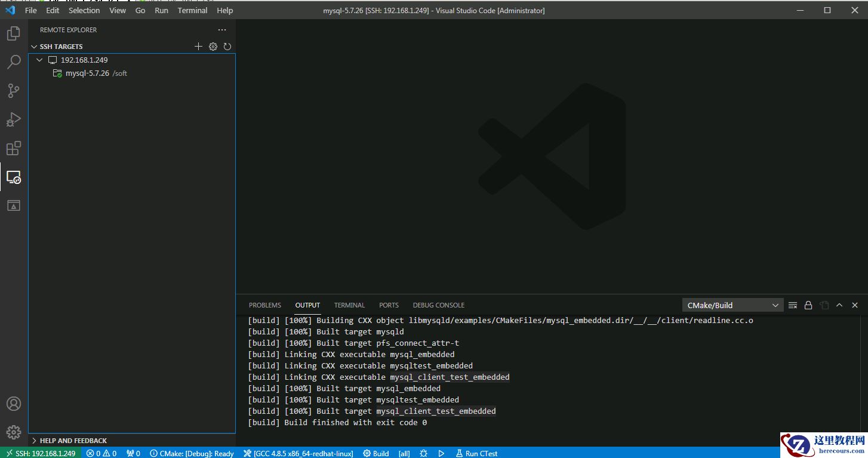This screenshot has height=458, width=868.
Task: Open the Extensions view
Action: point(14,147)
